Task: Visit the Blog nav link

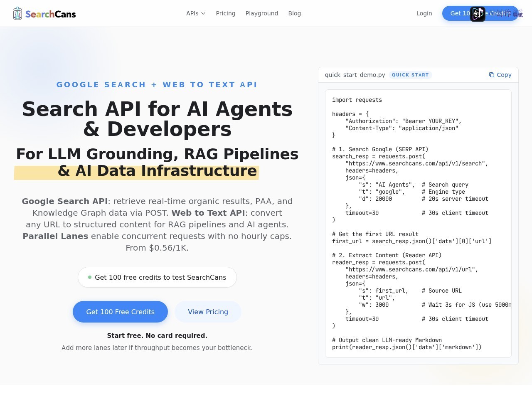Action: pyautogui.click(x=295, y=13)
